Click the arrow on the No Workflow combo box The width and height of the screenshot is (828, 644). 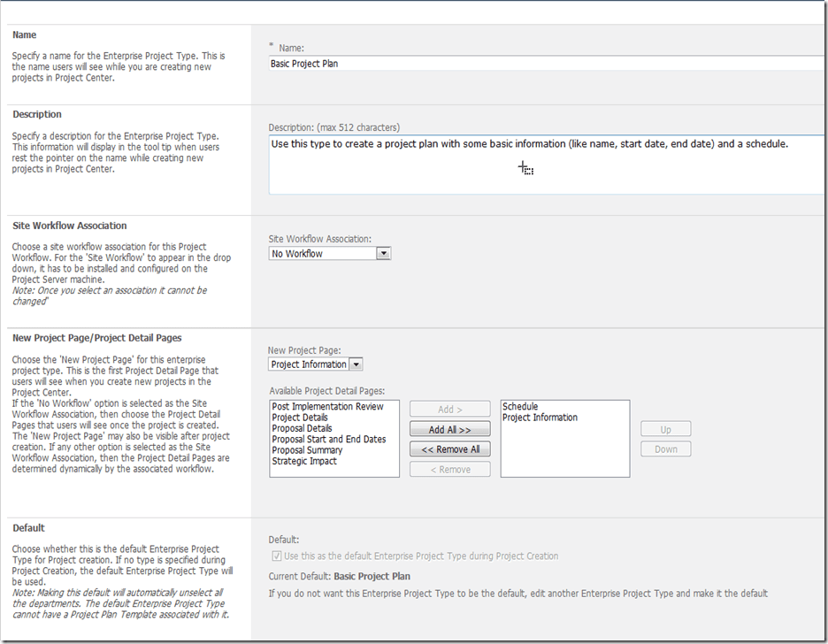tap(383, 254)
